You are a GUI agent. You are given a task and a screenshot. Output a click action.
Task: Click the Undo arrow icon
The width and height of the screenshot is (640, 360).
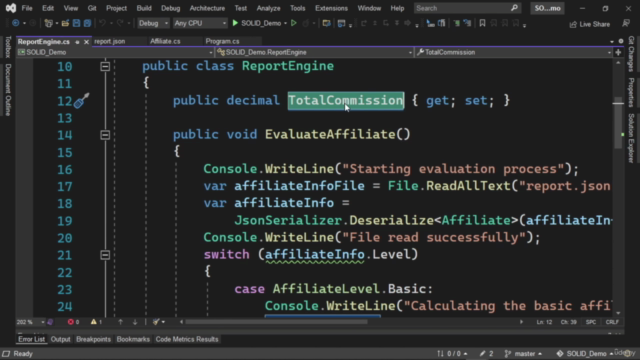(x=102, y=23)
